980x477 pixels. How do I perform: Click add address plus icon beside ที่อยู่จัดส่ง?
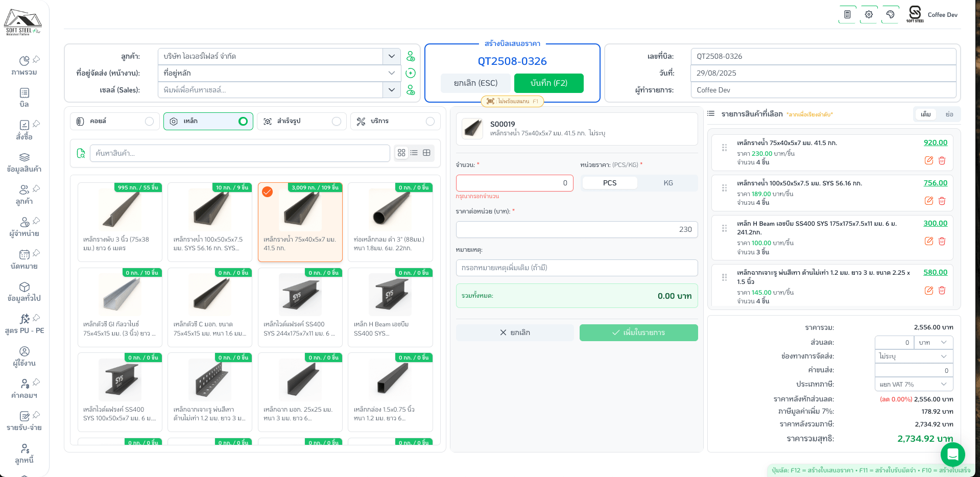tap(411, 73)
